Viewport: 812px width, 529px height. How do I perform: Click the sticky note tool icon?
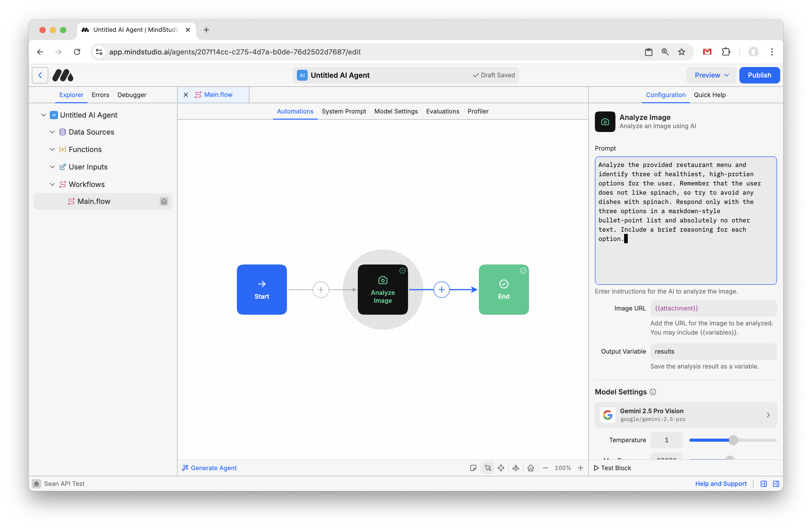473,468
